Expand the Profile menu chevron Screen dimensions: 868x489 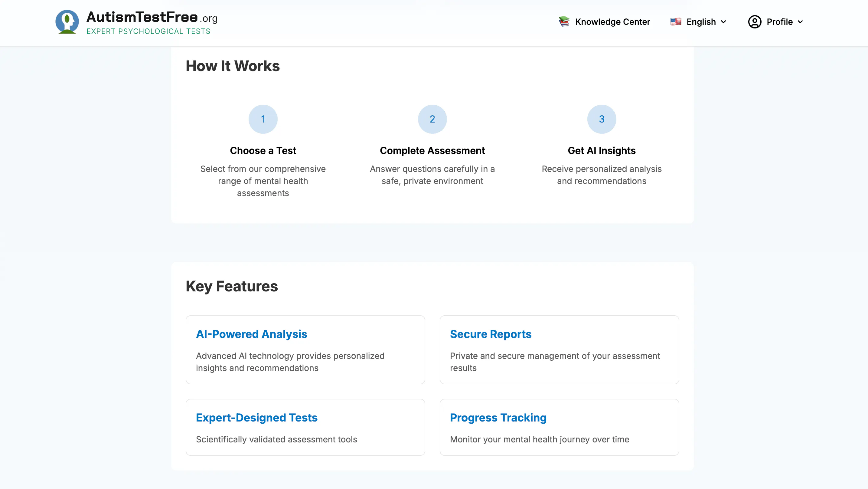pyautogui.click(x=800, y=22)
